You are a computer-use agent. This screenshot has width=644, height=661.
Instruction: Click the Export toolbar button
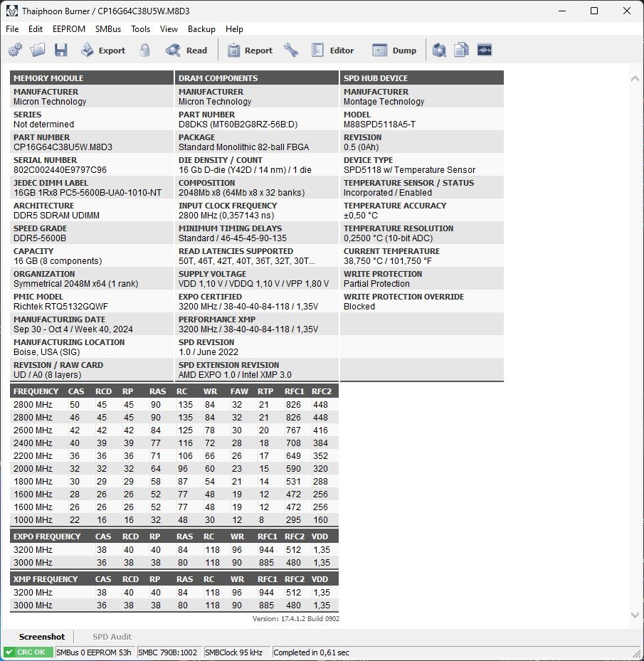point(103,51)
